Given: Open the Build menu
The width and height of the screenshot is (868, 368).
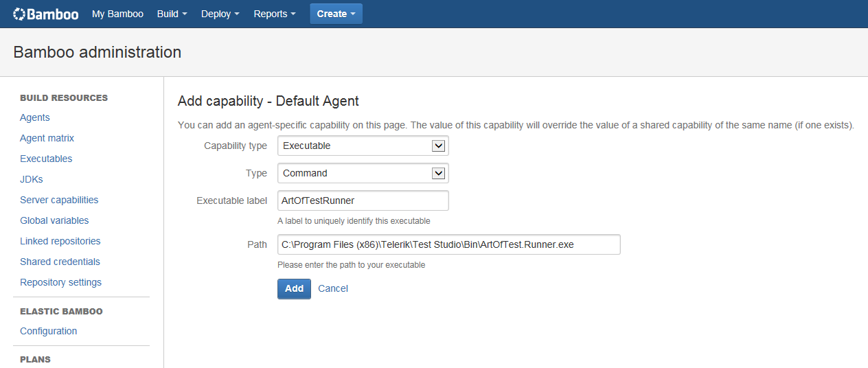Looking at the screenshot, I should coord(172,14).
